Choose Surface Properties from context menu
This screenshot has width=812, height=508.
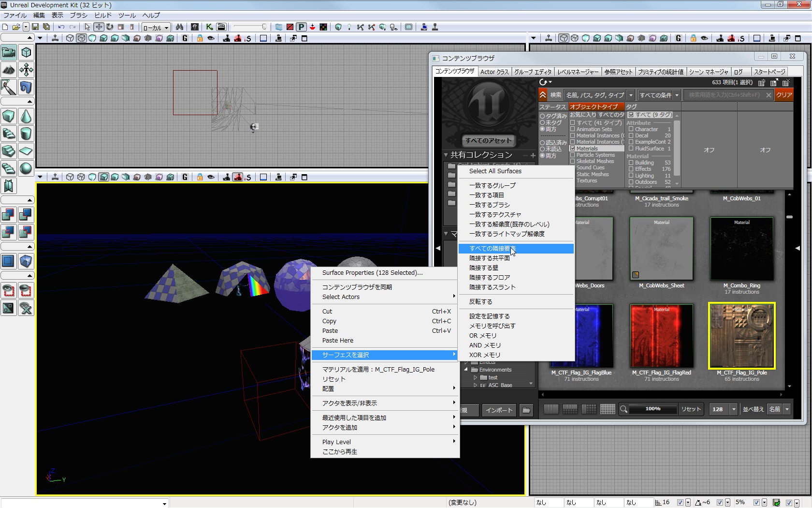(x=372, y=273)
